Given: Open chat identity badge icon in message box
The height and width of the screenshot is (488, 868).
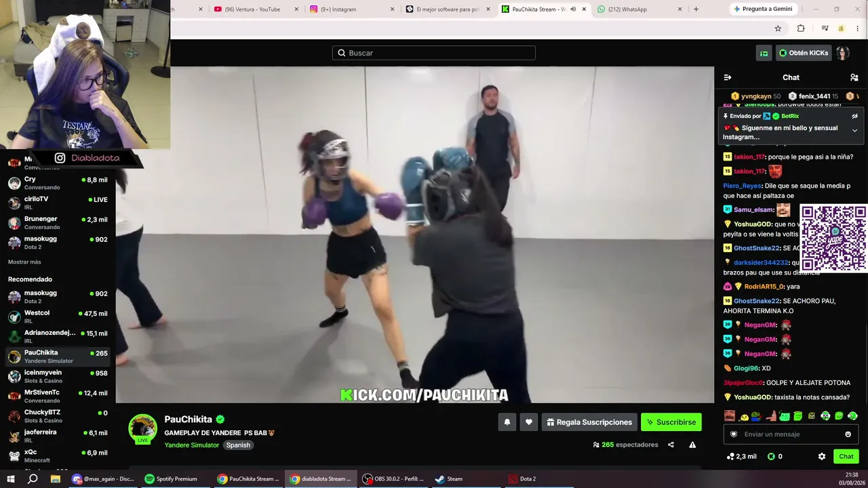Looking at the screenshot, I should (x=732, y=434).
